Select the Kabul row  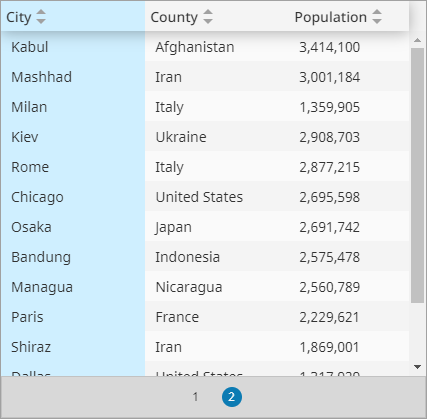(x=205, y=47)
